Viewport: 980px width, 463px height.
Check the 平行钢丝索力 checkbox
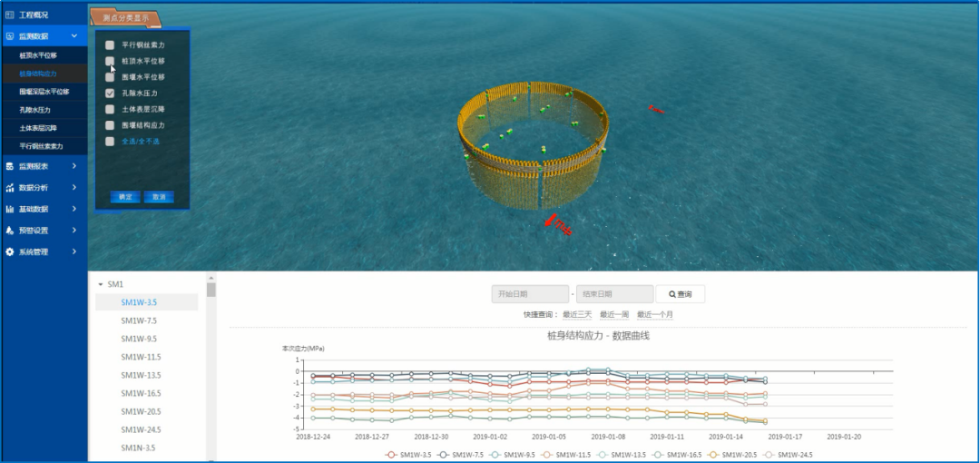coord(110,45)
